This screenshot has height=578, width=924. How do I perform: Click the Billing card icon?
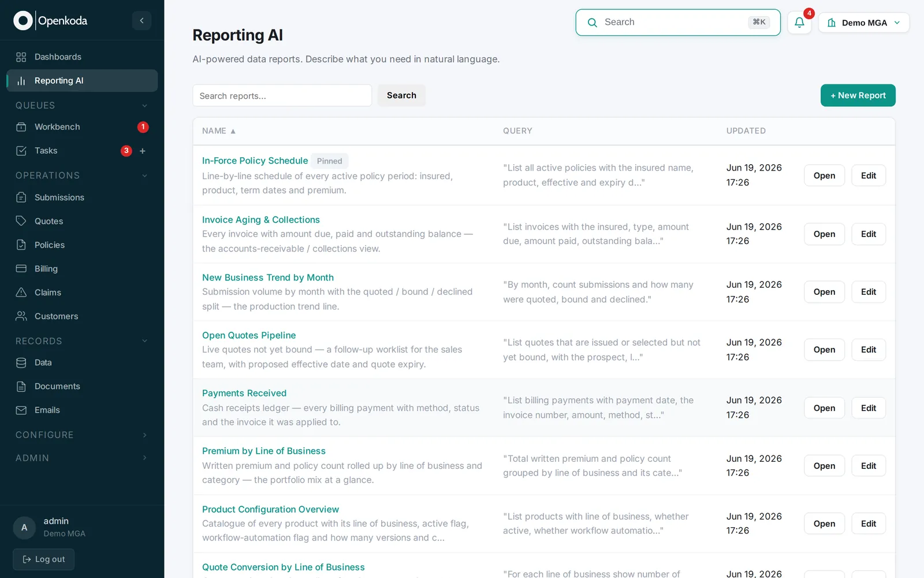click(21, 268)
